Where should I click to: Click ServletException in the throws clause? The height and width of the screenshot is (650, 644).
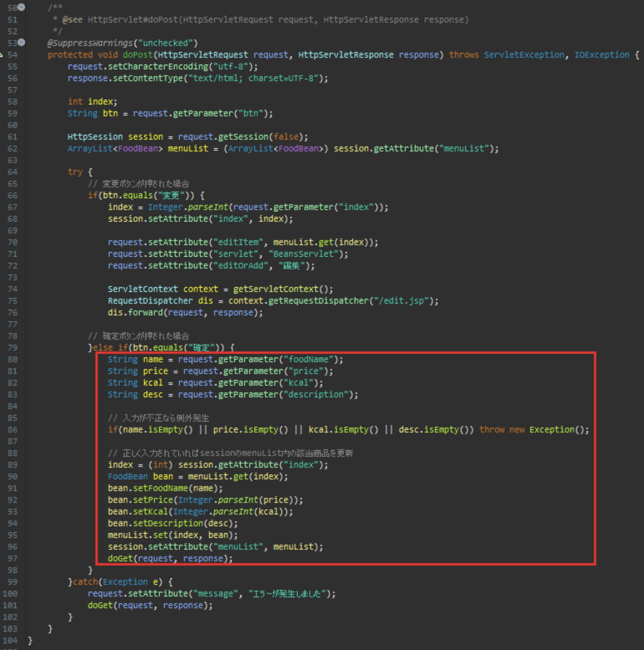pyautogui.click(x=524, y=55)
